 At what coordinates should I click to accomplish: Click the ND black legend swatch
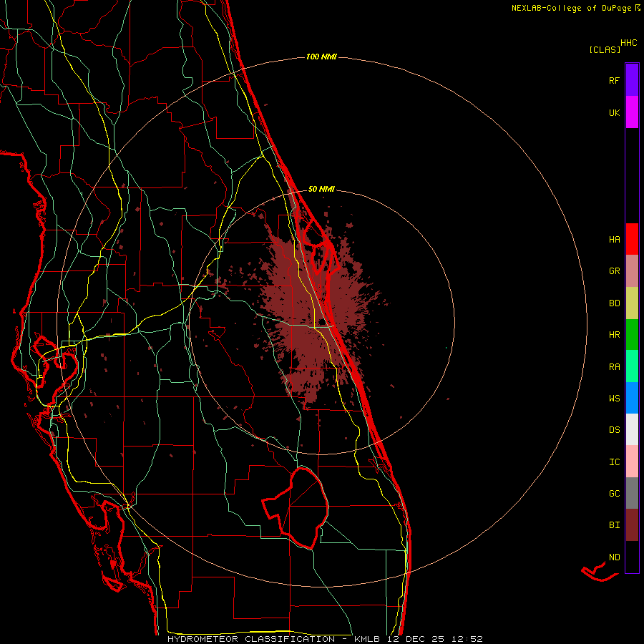[632, 557]
